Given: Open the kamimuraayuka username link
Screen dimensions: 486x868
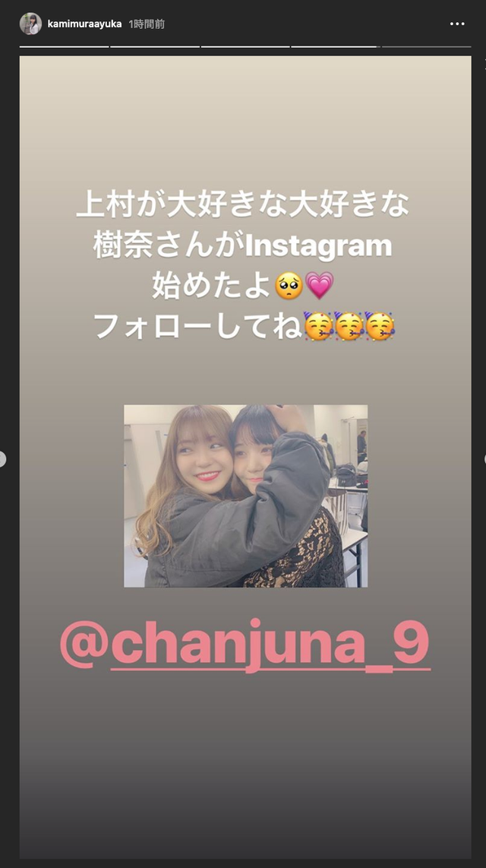Looking at the screenshot, I should click(84, 24).
